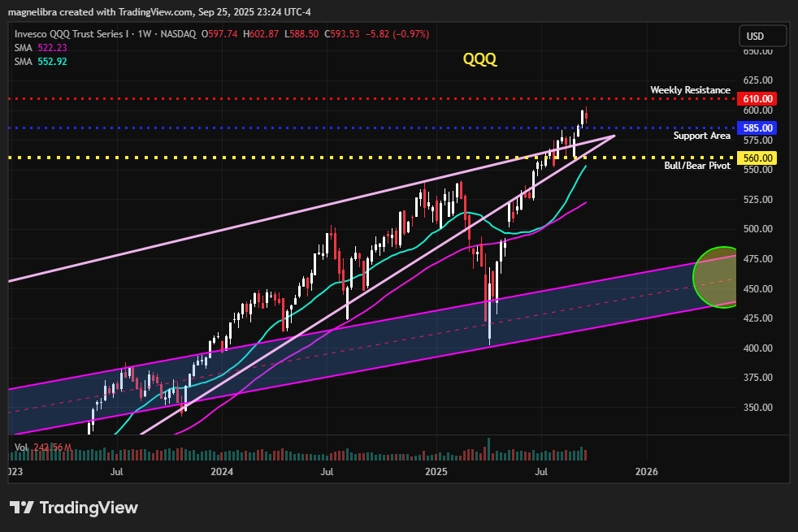This screenshot has height=532, width=798.
Task: Click 575.00 on the price axis
Action: 758,141
